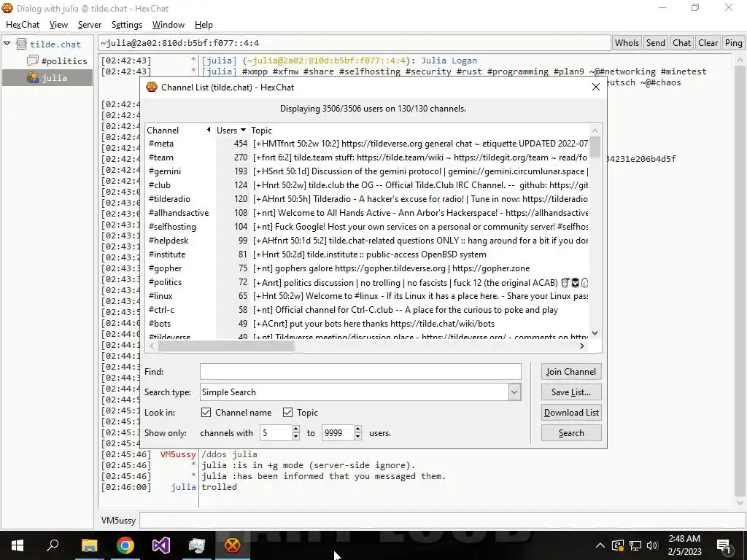Screen dimensions: 747x560
Task: Click the Chat button in topic bar
Action: (x=681, y=43)
